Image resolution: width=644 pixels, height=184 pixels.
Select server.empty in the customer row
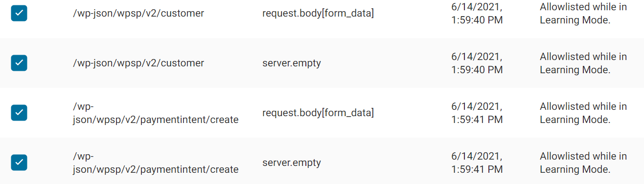[x=292, y=63]
